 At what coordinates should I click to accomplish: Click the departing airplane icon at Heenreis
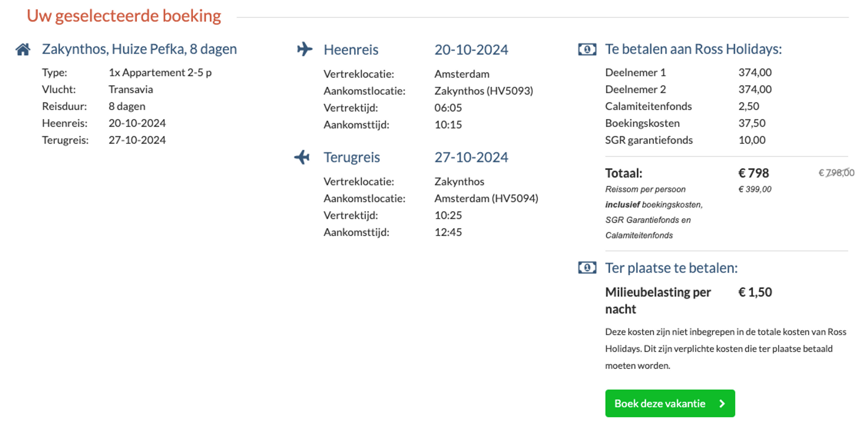[305, 49]
